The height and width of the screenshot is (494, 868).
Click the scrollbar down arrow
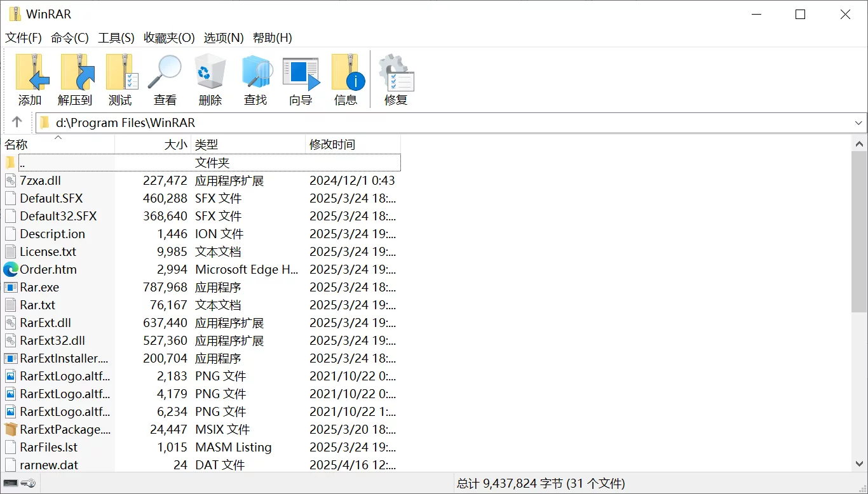[859, 464]
